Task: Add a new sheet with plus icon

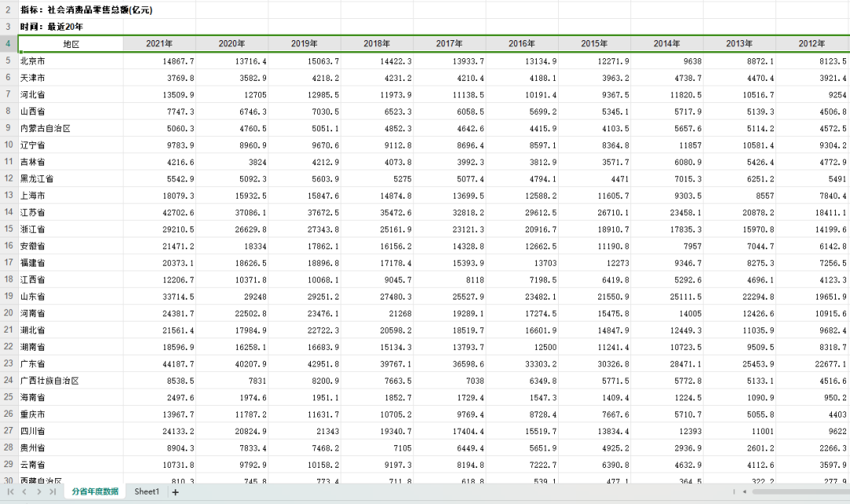Action: pos(176,492)
